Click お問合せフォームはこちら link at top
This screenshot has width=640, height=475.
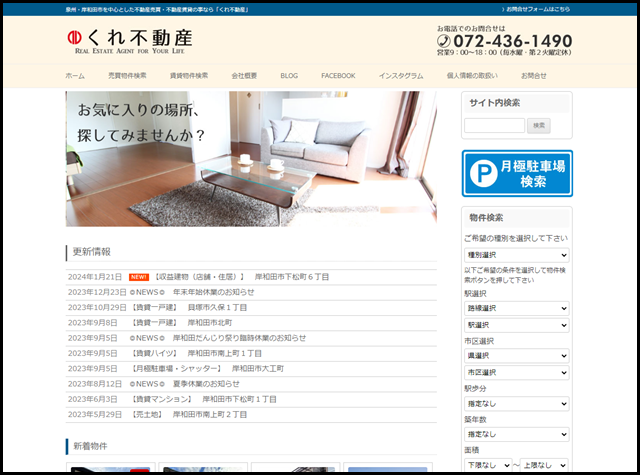[536, 9]
